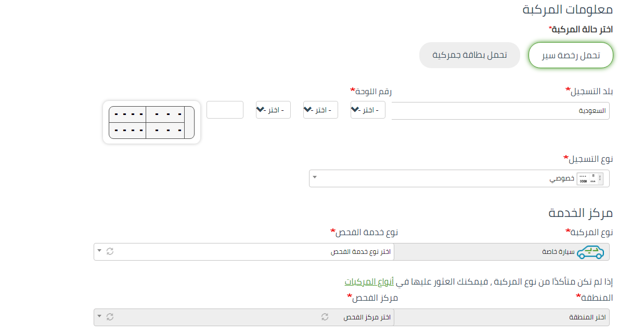Image resolution: width=644 pixels, height=334 pixels.
Task: Open the اختر المنطقة region selector
Action: tap(501, 317)
